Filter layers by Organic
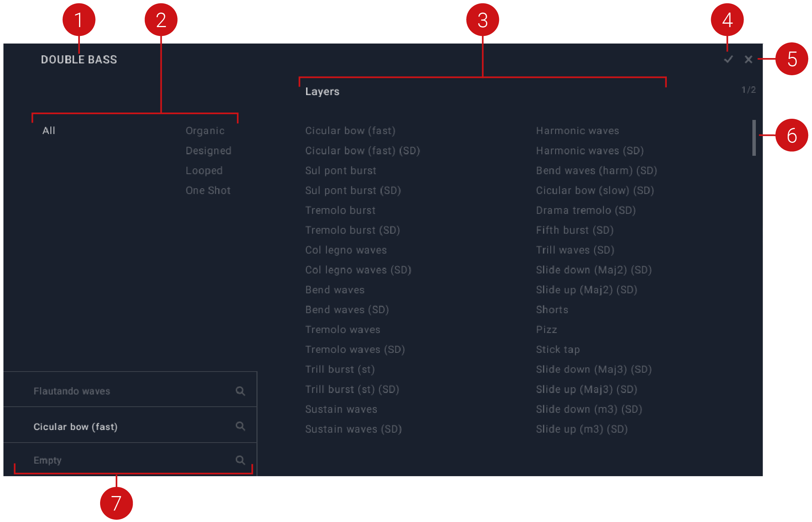Image resolution: width=812 pixels, height=522 pixels. 205,130
